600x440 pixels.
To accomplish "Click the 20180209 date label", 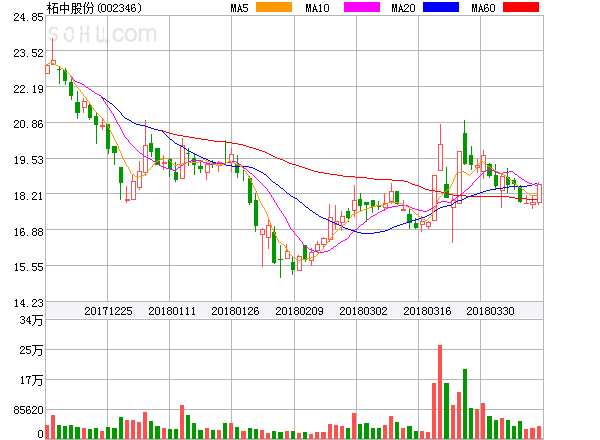I will tap(299, 311).
